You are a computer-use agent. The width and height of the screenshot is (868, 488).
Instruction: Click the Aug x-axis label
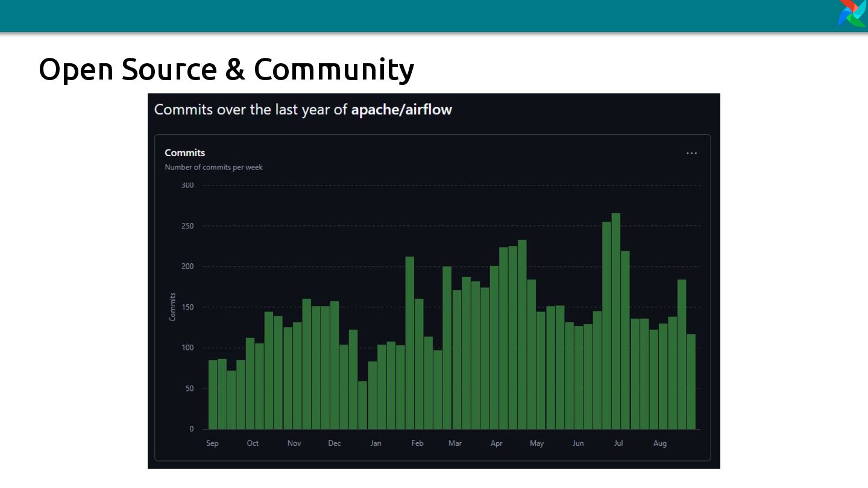(660, 443)
